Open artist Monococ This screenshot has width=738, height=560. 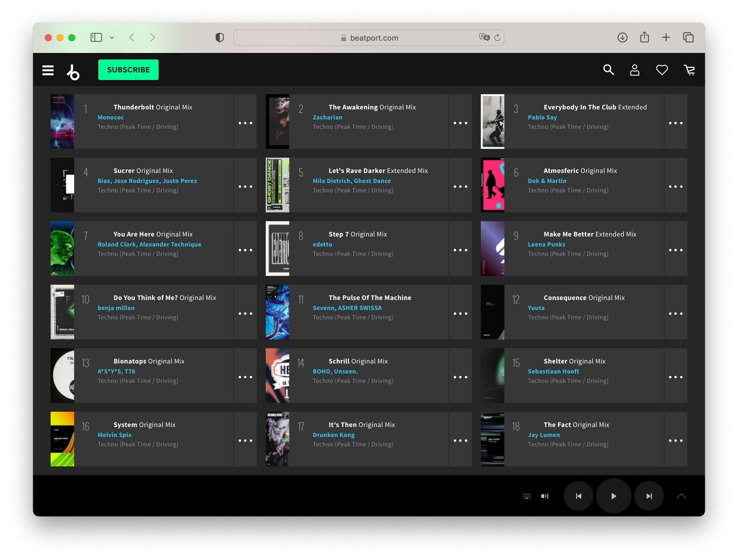tap(111, 118)
